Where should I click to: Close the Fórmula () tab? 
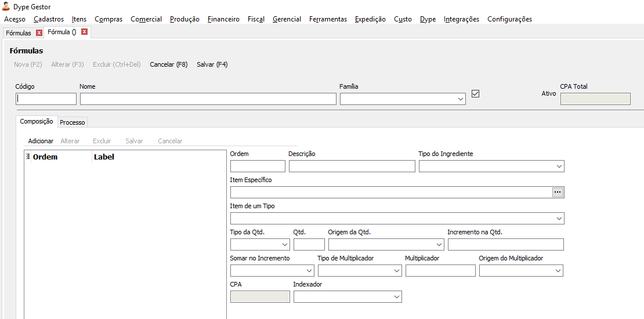pyautogui.click(x=84, y=32)
